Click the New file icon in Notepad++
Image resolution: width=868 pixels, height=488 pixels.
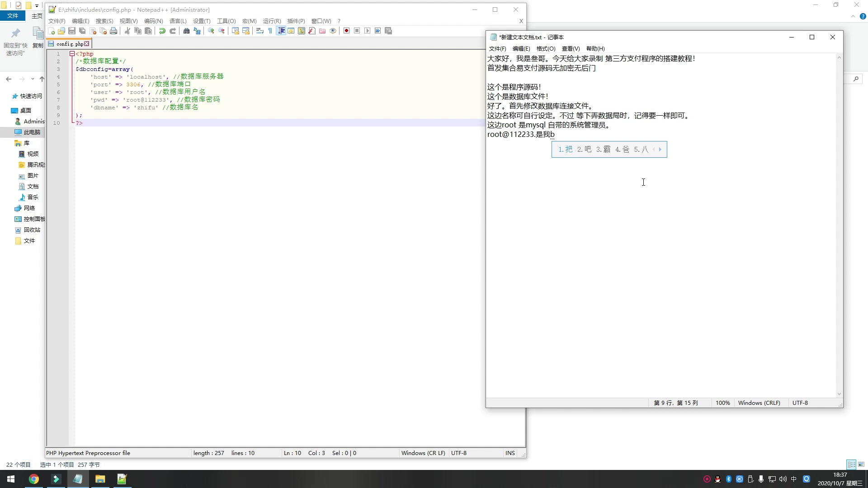point(52,31)
